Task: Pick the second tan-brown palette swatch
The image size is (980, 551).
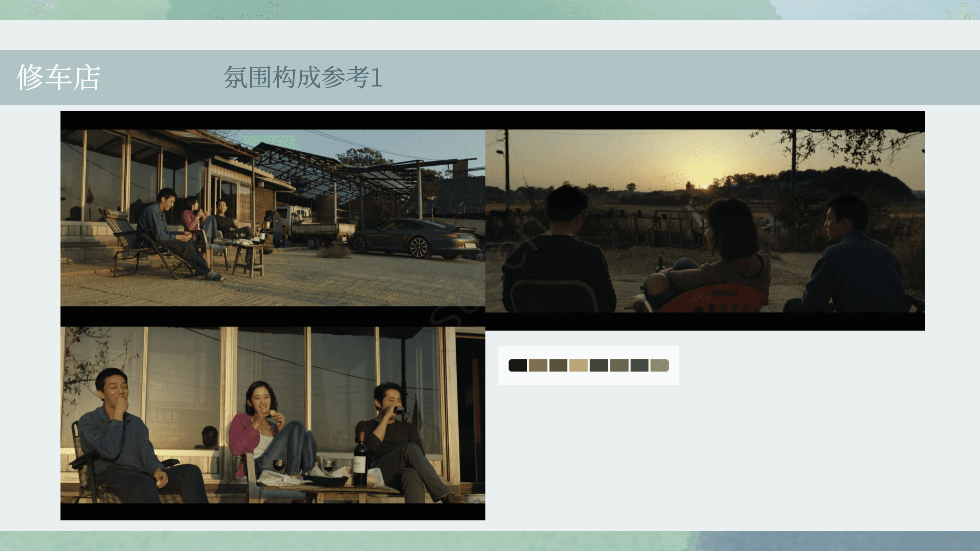Action: (x=538, y=365)
